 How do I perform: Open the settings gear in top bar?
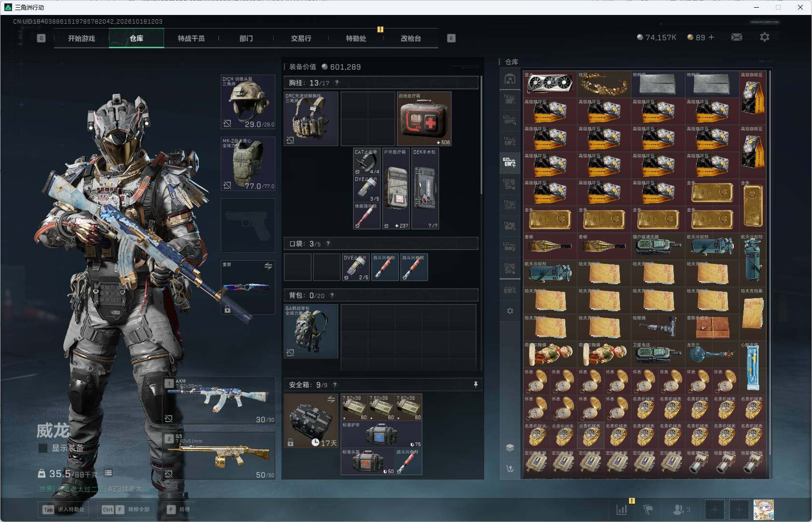click(765, 37)
